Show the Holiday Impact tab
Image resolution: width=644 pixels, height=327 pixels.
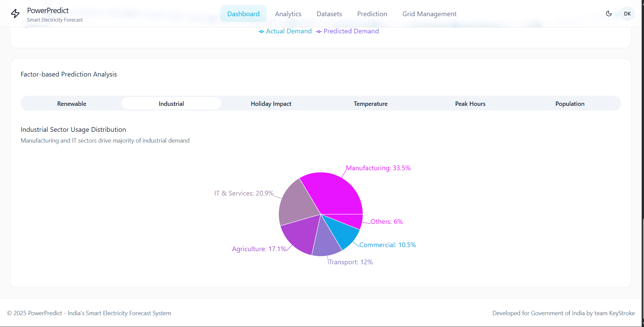pos(271,103)
